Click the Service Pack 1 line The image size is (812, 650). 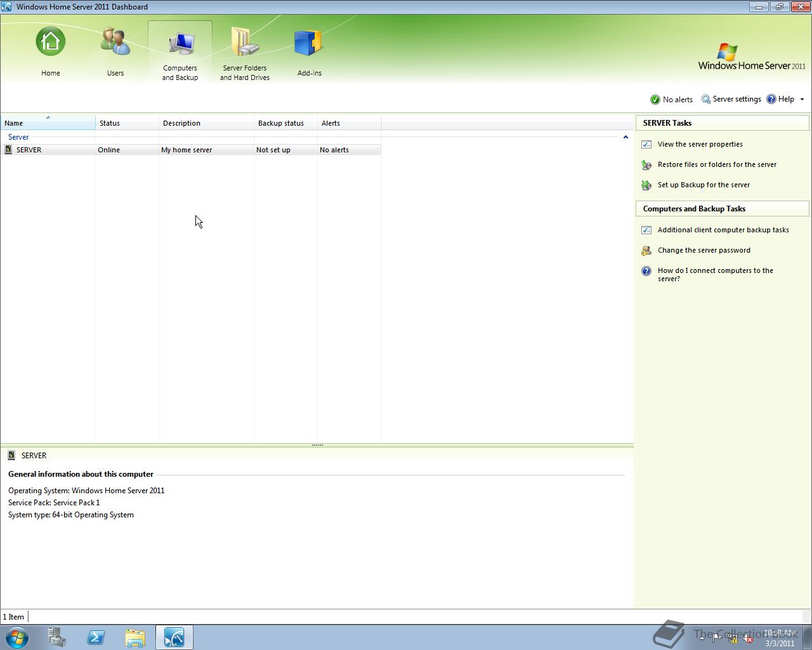pyautogui.click(x=54, y=503)
